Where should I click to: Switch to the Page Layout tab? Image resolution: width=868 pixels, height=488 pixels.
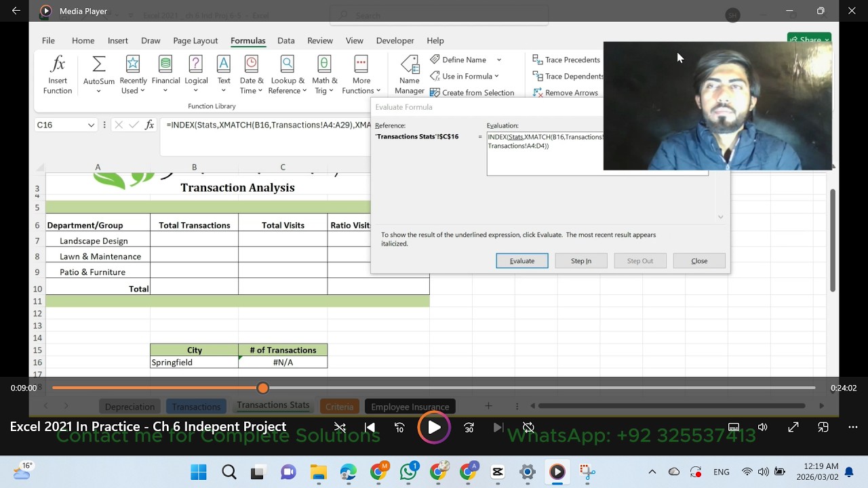click(195, 41)
